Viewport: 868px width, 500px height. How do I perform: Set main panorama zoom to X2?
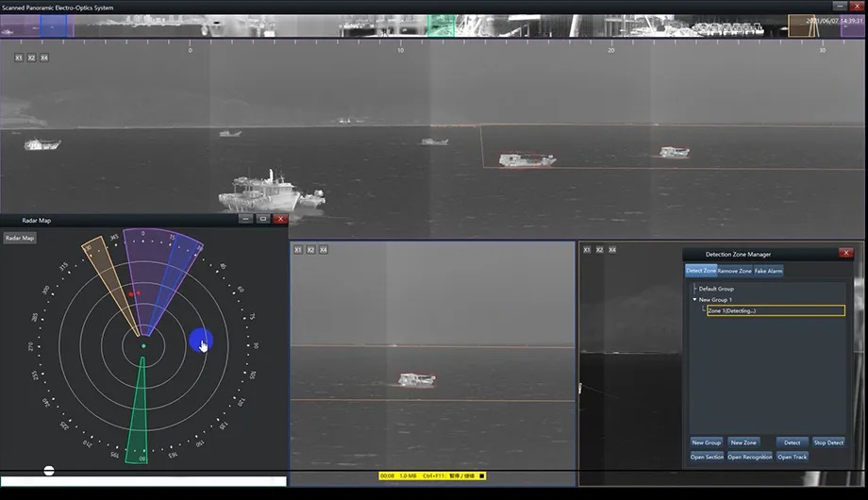(31, 58)
